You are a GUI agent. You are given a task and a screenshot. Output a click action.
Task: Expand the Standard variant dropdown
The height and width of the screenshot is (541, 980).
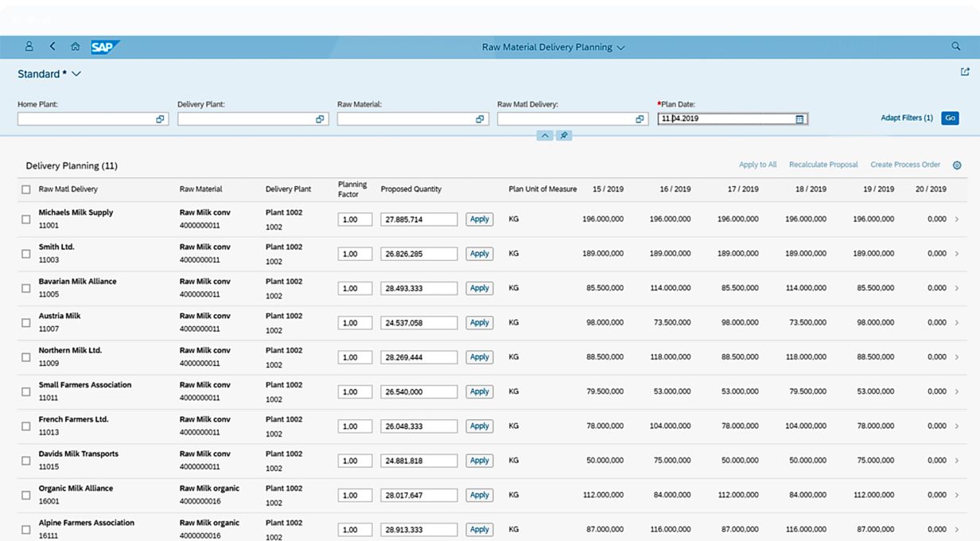point(76,74)
